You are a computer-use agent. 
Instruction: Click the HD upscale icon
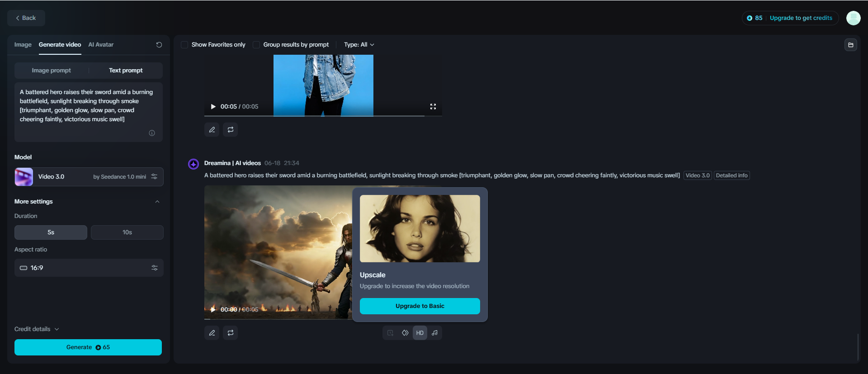point(420,333)
